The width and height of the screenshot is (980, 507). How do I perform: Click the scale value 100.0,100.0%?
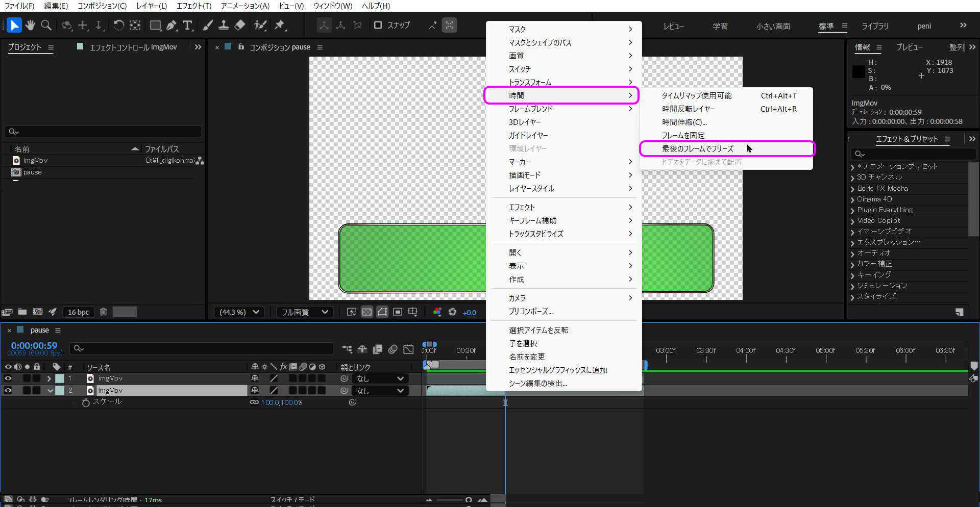point(282,402)
